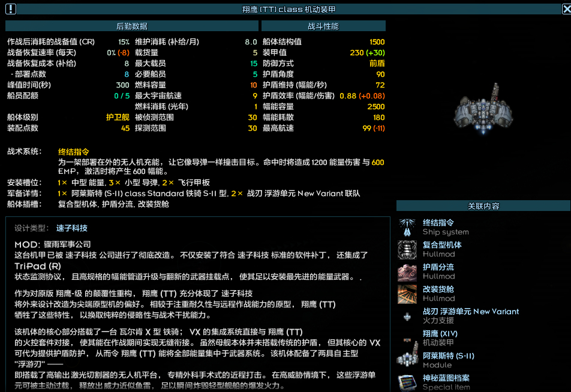Viewport: 571px width, 392px height.
Task: Select the 后勤数据 section header
Action: [x=132, y=26]
